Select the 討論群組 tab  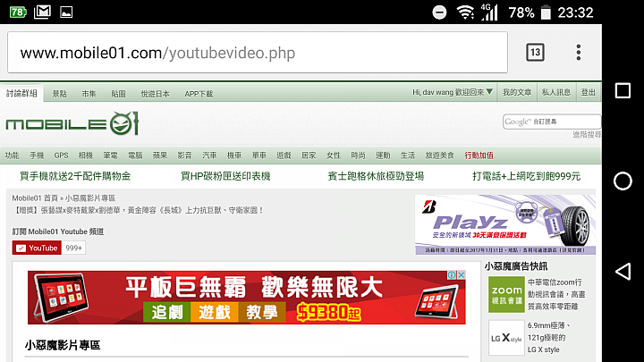click(21, 94)
